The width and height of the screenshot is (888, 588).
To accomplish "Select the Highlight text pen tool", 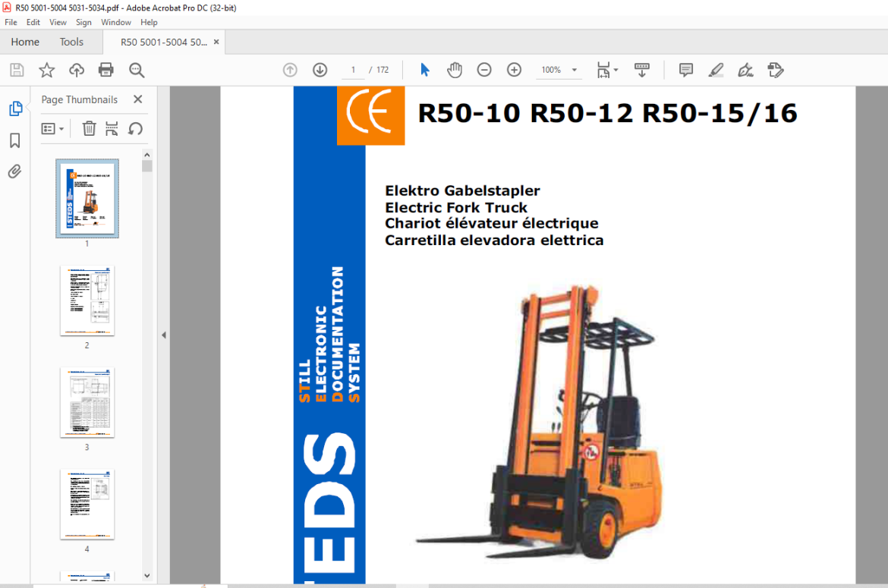I will tap(716, 70).
